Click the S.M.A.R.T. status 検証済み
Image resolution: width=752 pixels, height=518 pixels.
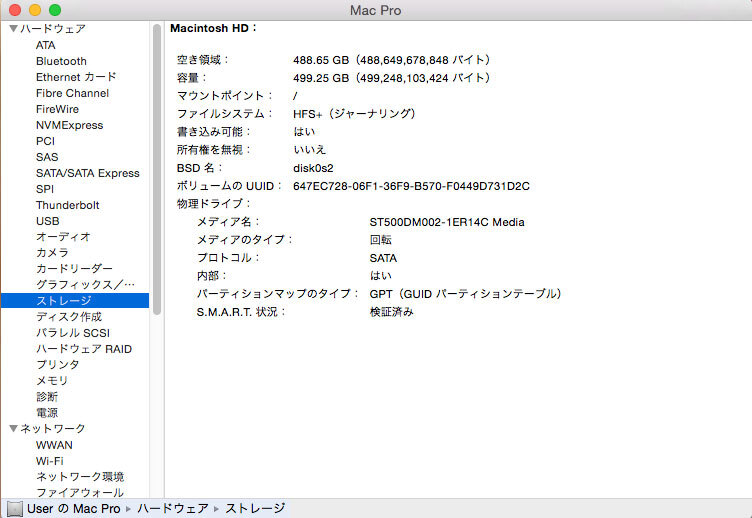(392, 312)
